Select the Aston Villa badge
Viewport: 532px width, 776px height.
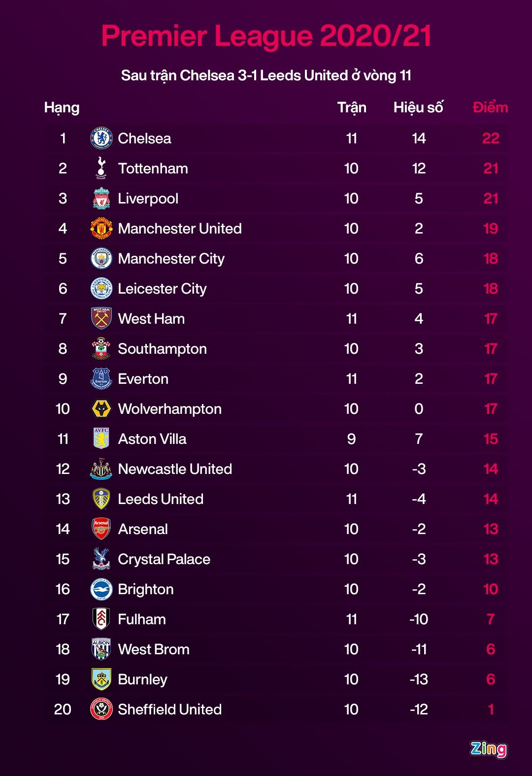click(x=101, y=439)
